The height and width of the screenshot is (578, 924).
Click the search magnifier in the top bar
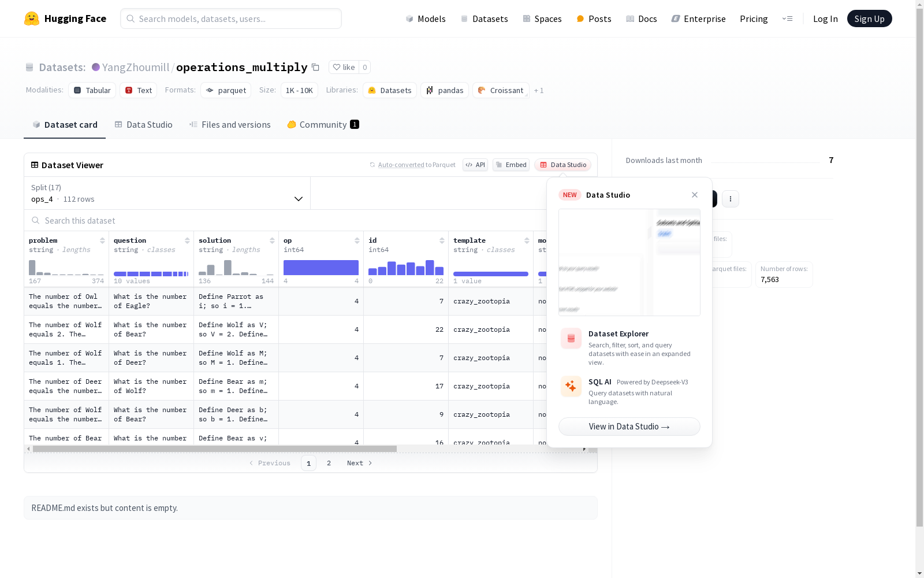click(131, 18)
